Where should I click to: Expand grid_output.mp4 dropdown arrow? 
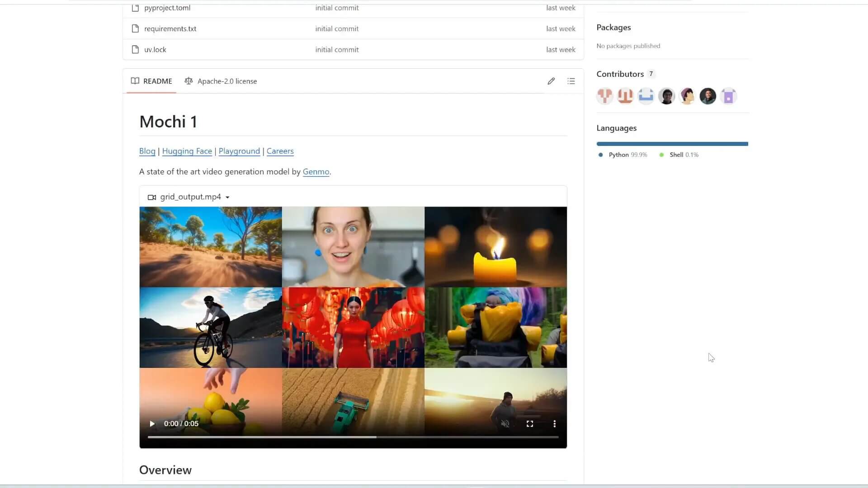point(227,197)
